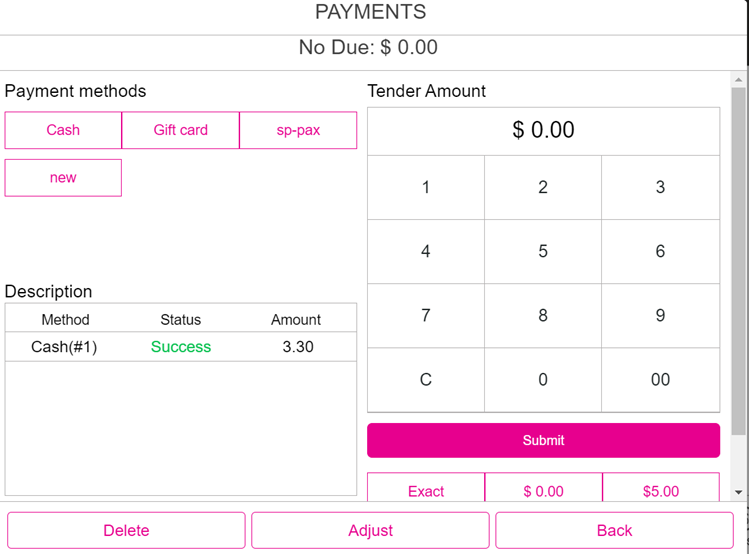Image resolution: width=749 pixels, height=554 pixels.
Task: Select the $5.00 quick amount
Action: pos(660,490)
